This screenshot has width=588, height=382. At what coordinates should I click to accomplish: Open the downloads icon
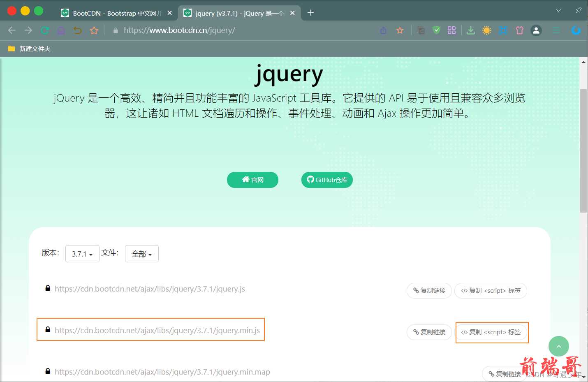tap(471, 30)
